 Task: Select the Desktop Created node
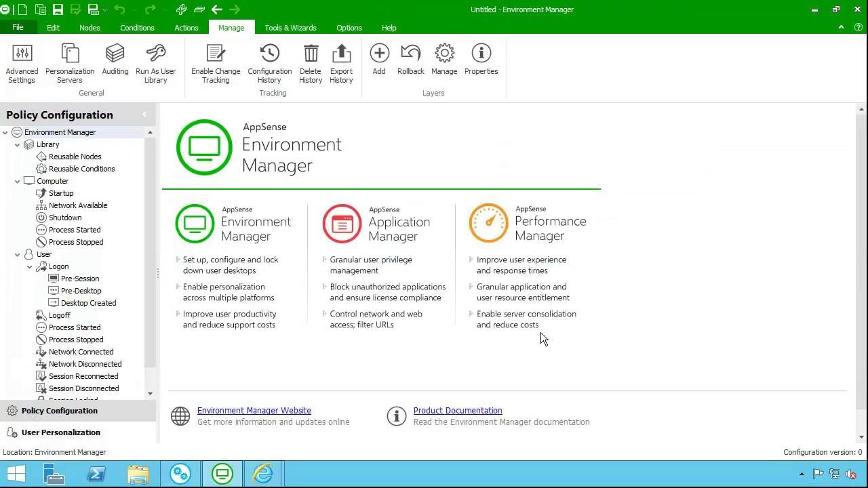(x=88, y=303)
